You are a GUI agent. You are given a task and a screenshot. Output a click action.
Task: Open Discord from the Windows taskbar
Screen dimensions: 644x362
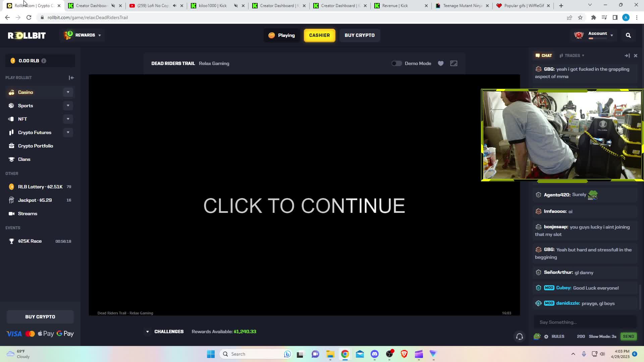click(374, 354)
